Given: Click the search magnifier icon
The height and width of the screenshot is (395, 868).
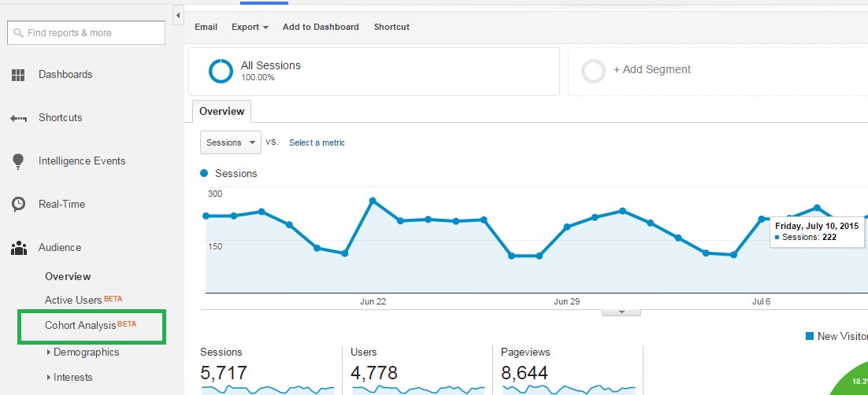Looking at the screenshot, I should point(17,33).
